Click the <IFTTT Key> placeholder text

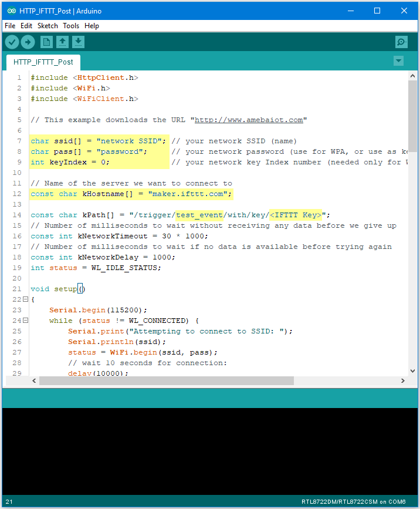(x=296, y=215)
